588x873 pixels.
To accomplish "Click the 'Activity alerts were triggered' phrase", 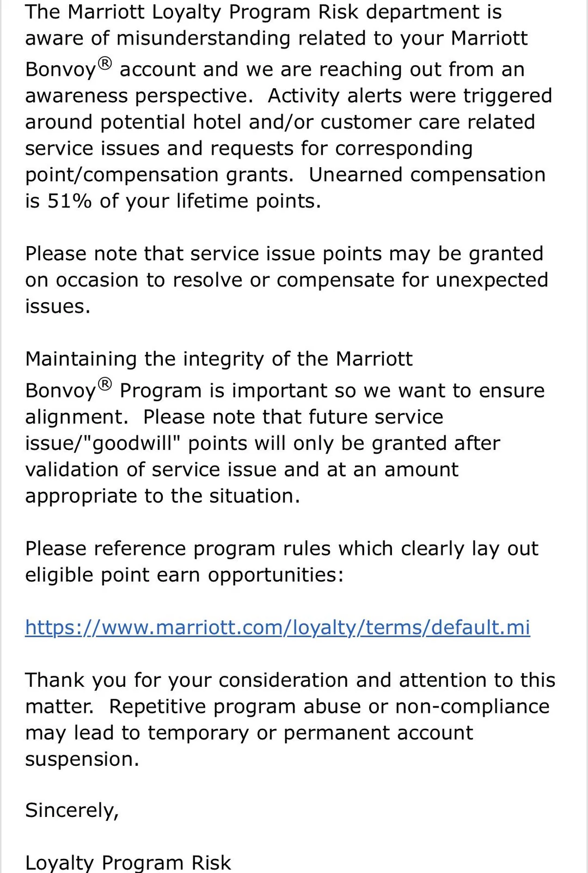I will 410,96.
